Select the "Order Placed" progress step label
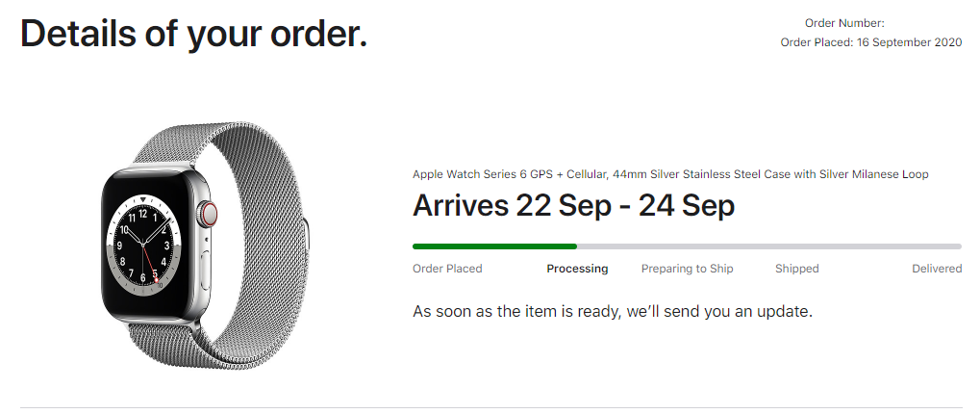This screenshot has height=414, width=980. click(x=447, y=269)
